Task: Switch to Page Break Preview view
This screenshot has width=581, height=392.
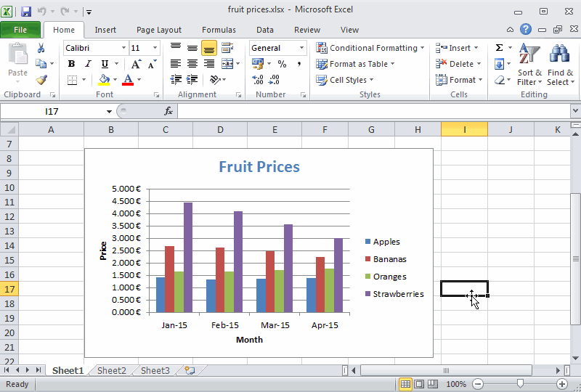Action: 432,383
